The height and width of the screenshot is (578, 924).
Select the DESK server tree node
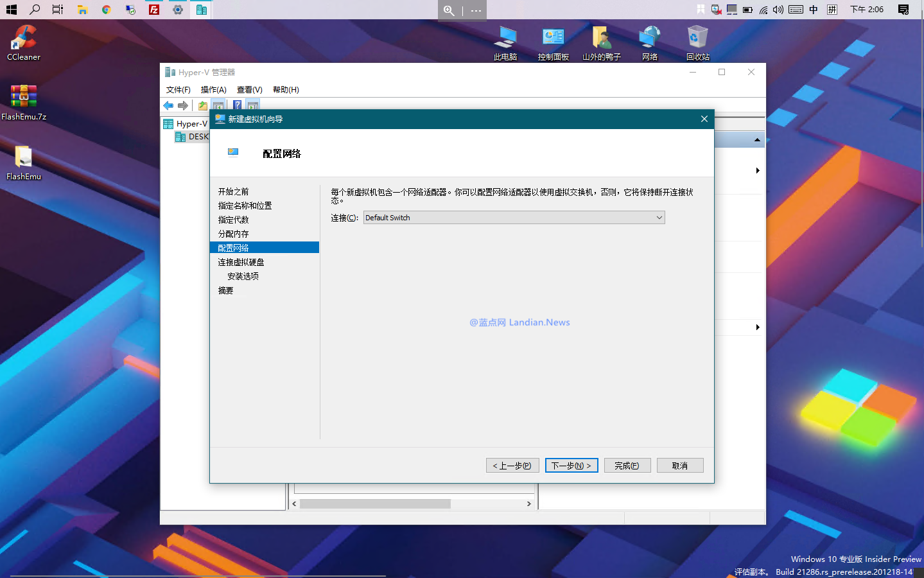click(192, 137)
